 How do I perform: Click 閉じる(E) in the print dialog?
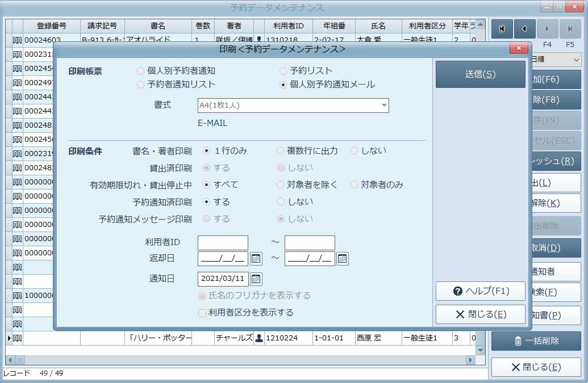point(481,314)
